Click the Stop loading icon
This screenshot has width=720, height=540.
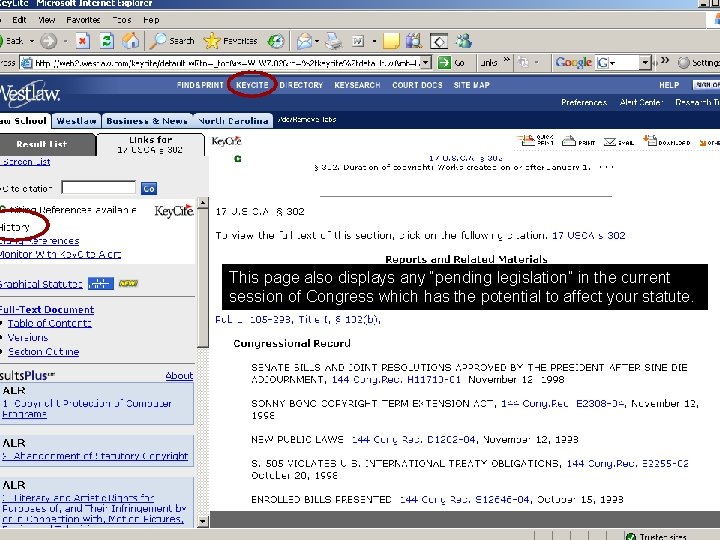(x=82, y=41)
